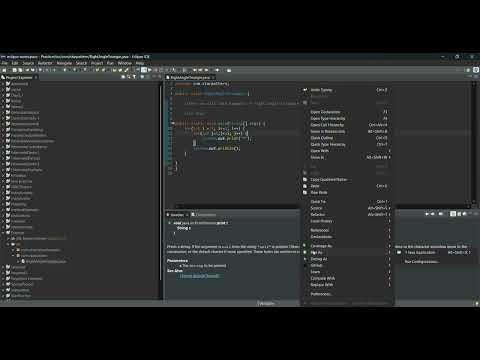This screenshot has height=360, width=480.
Task: Collapse the src folder node
Action: 9,244
